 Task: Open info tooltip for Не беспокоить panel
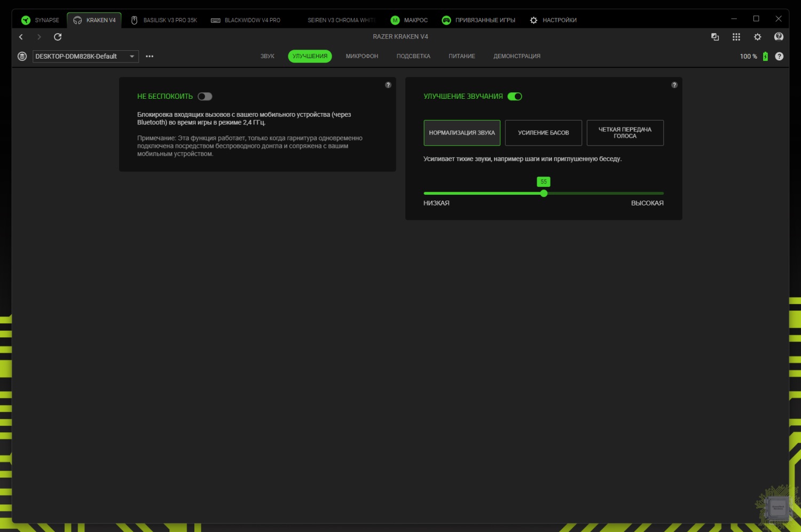(388, 85)
